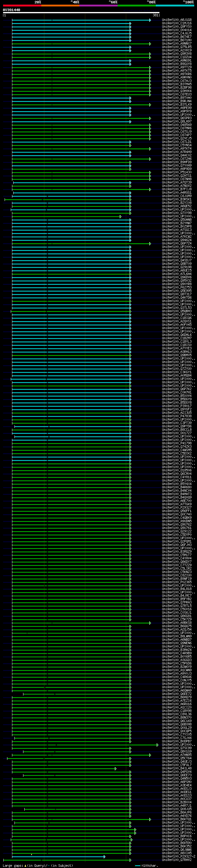The image size is (197, 868).
Task: Select the UniRef100_Q74ZK3 label
Action: click(x=177, y=447)
